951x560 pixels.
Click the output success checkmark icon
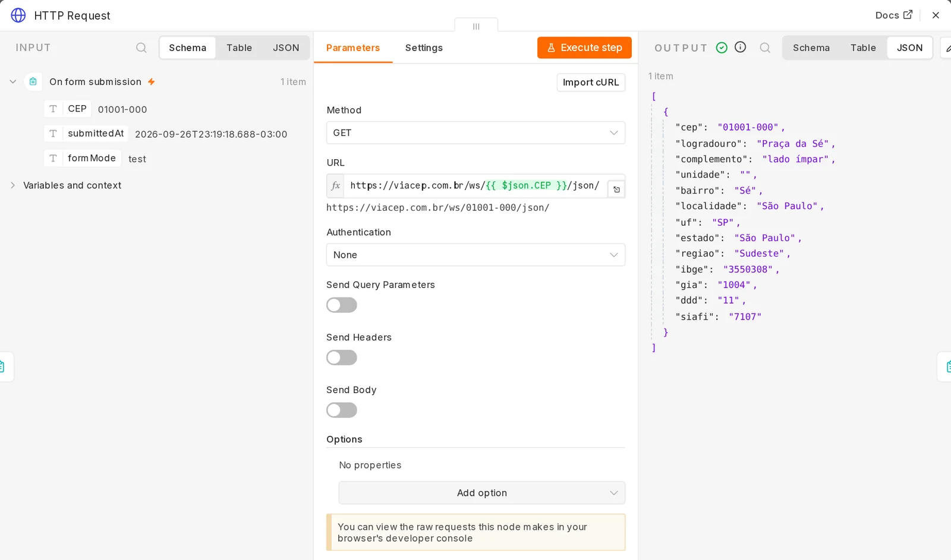click(722, 48)
